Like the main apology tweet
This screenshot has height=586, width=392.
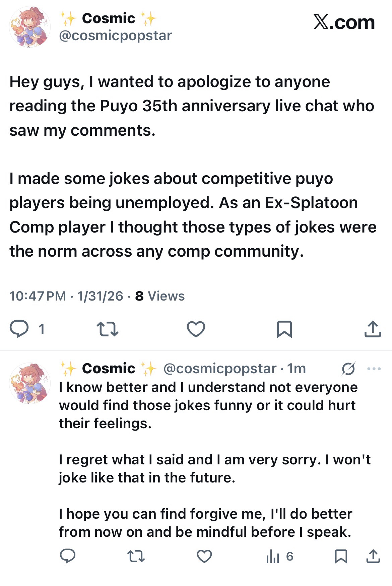[x=196, y=329]
